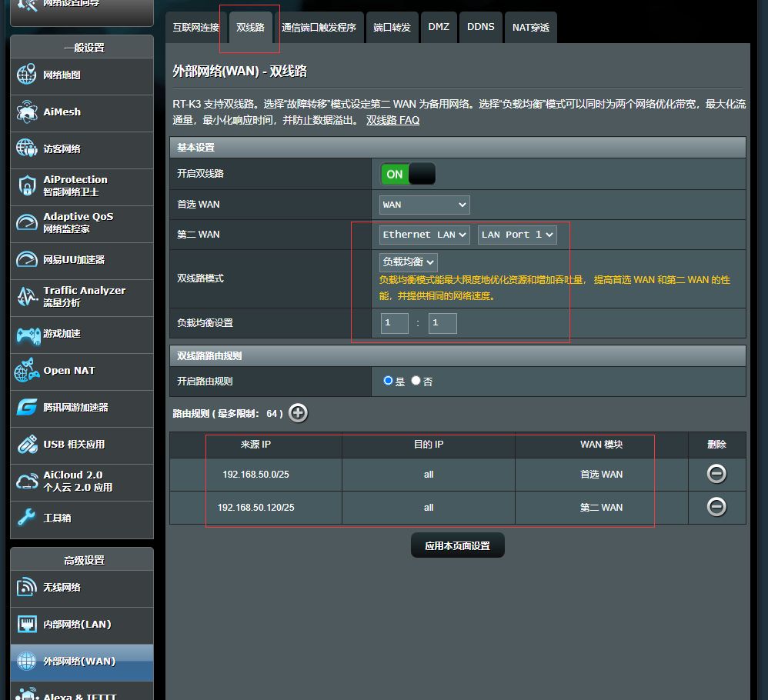Open the 负载均衡 双线路模式 dropdown

click(x=408, y=262)
